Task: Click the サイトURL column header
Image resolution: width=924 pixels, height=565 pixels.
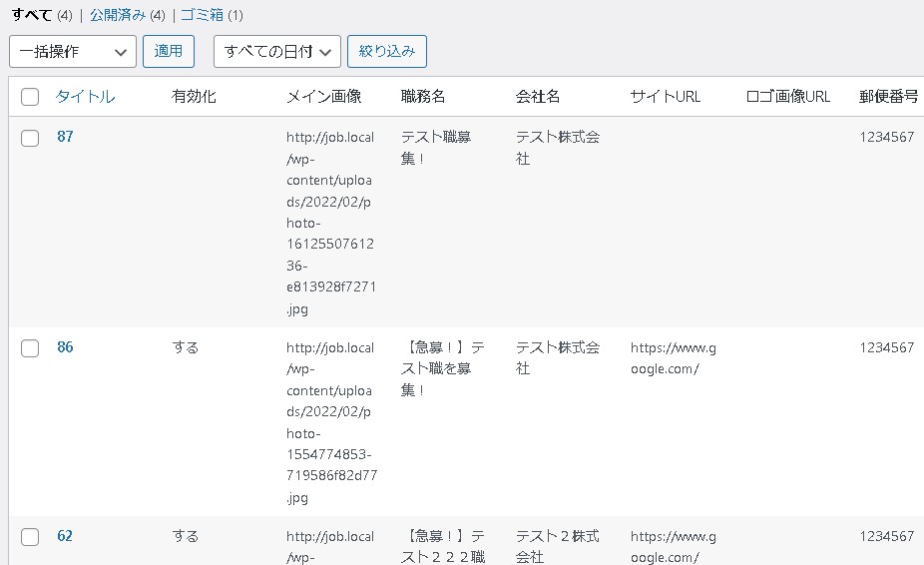Action: point(666,97)
